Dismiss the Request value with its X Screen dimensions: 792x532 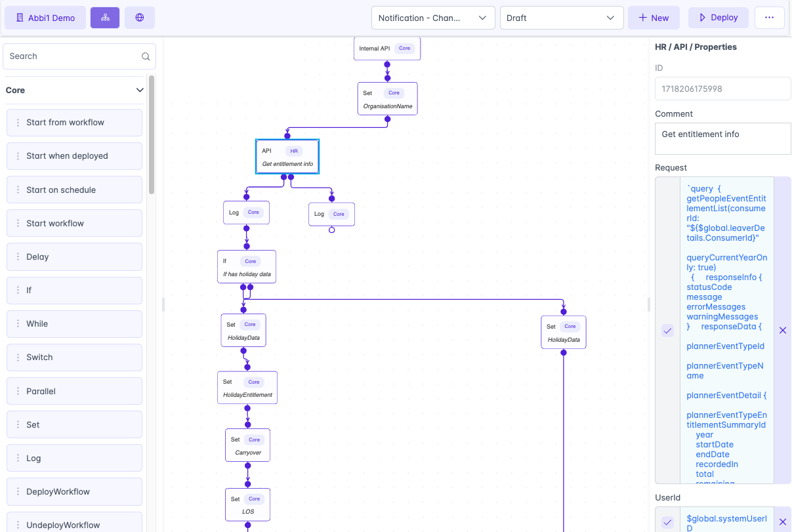click(x=783, y=331)
